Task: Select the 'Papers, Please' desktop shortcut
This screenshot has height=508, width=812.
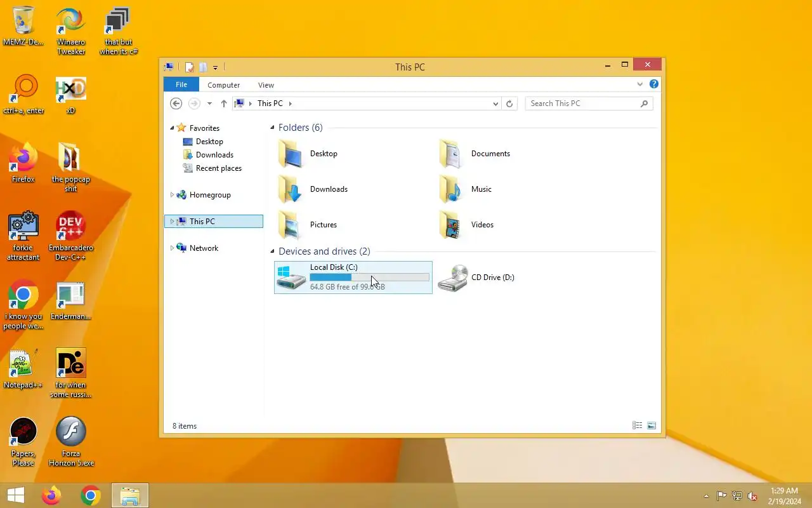Action: tap(23, 441)
